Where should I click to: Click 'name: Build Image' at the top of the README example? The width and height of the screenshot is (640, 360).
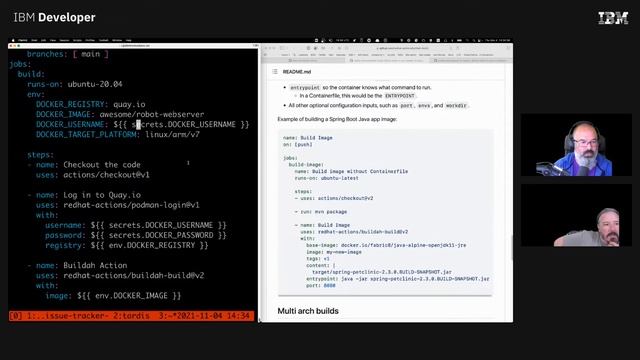tap(308, 138)
